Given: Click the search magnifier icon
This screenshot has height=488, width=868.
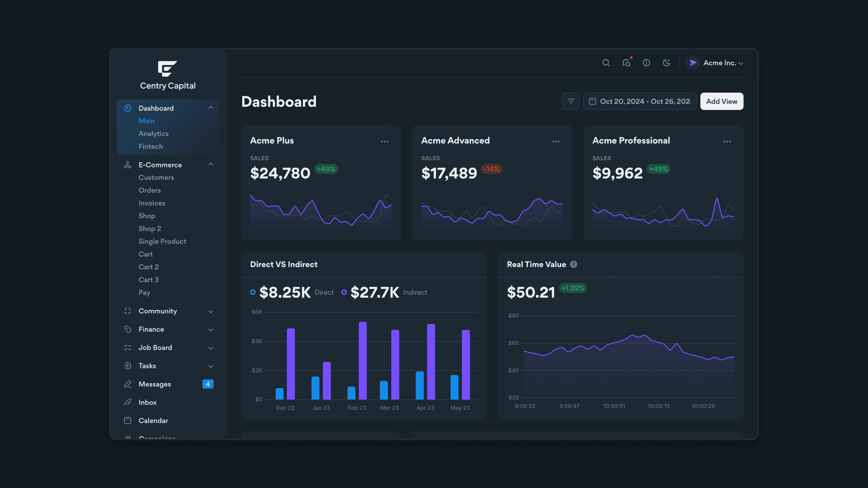Looking at the screenshot, I should click(606, 63).
